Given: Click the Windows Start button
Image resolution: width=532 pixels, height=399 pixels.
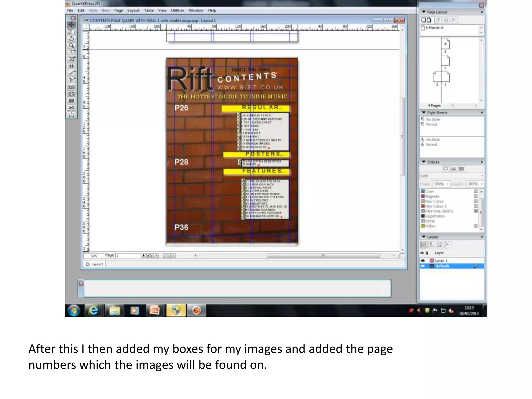Looking at the screenshot, I should click(x=74, y=310).
